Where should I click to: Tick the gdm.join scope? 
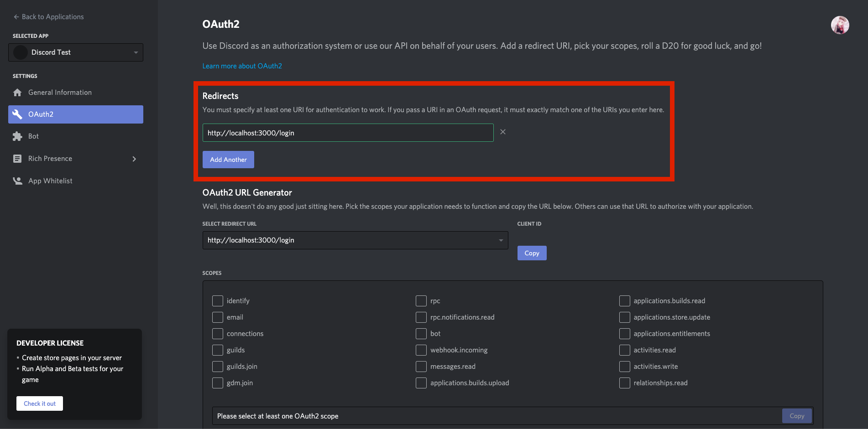218,383
